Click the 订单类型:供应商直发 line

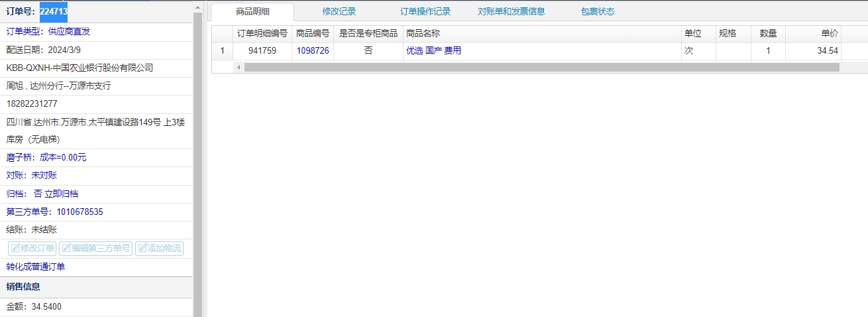point(48,31)
